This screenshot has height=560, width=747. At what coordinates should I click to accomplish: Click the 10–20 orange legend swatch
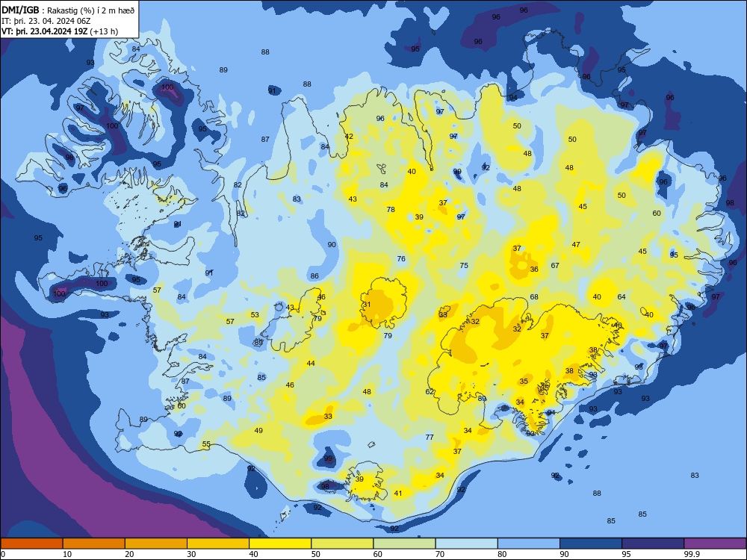click(94, 544)
